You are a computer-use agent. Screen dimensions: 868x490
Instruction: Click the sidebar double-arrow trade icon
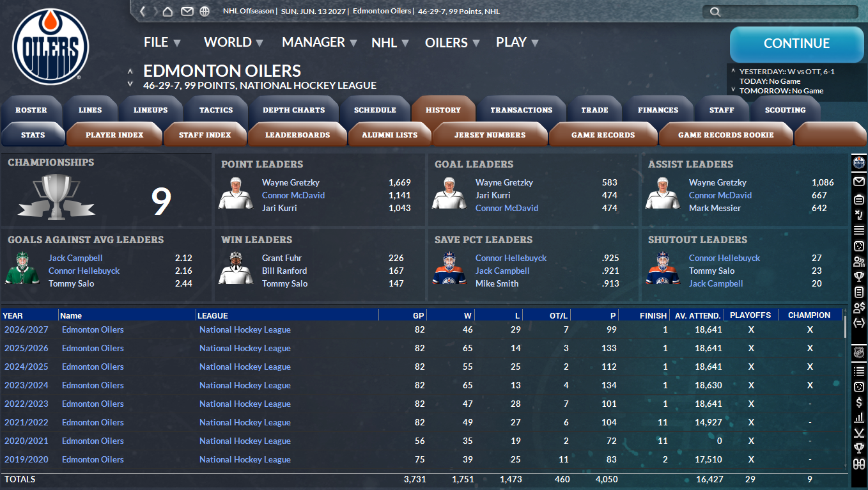859,323
